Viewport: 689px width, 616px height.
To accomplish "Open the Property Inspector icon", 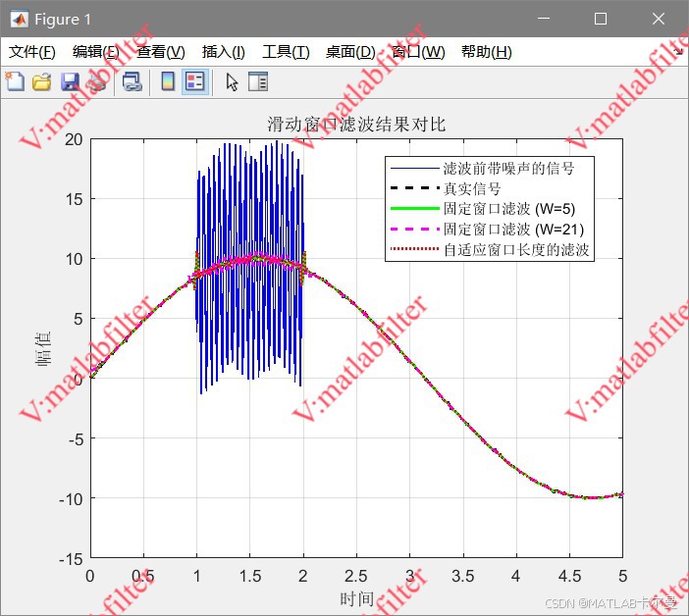I will click(x=258, y=81).
